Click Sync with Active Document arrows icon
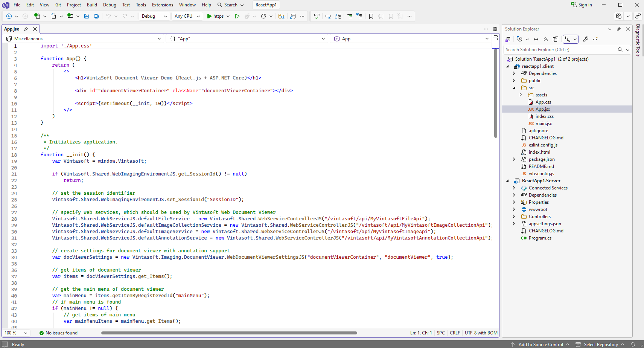The image size is (644, 348). click(x=536, y=39)
